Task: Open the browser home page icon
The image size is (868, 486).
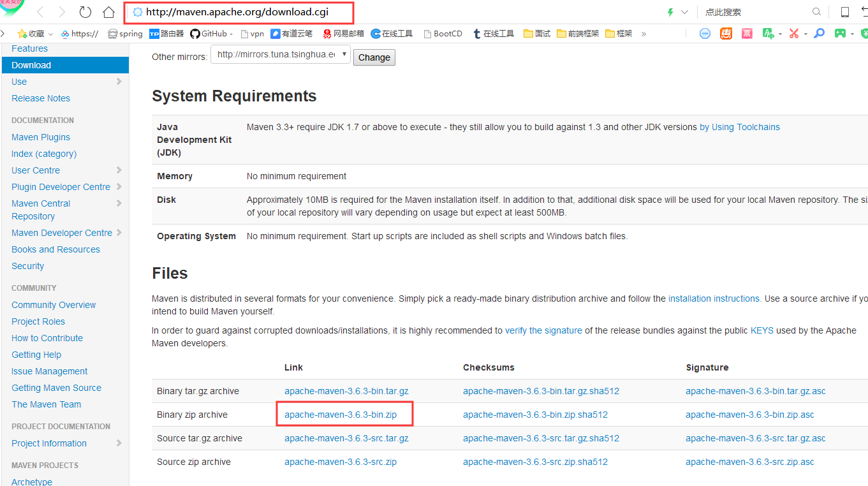Action: 109,12
